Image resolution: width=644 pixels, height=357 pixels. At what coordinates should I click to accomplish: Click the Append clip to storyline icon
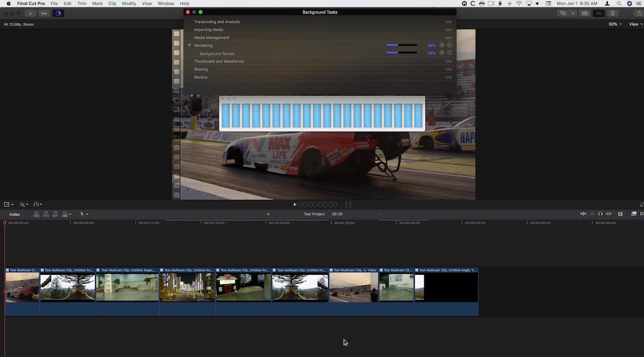pos(55,214)
